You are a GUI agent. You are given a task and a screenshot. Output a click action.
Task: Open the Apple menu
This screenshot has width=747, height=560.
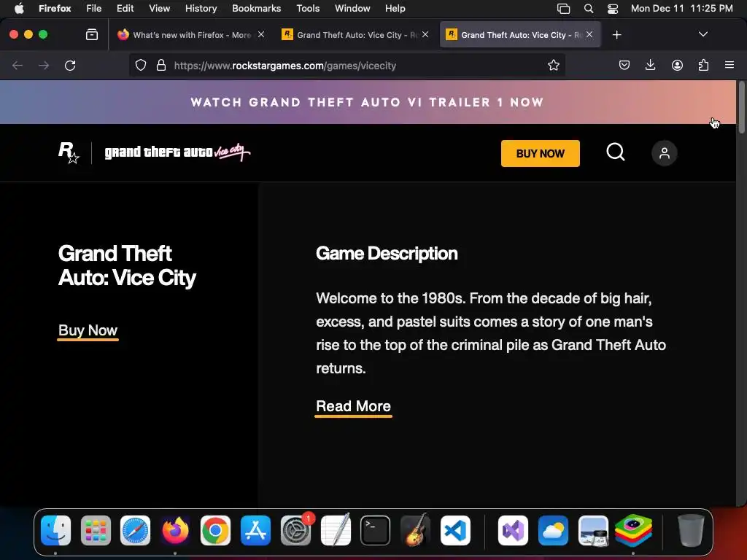pos(19,8)
